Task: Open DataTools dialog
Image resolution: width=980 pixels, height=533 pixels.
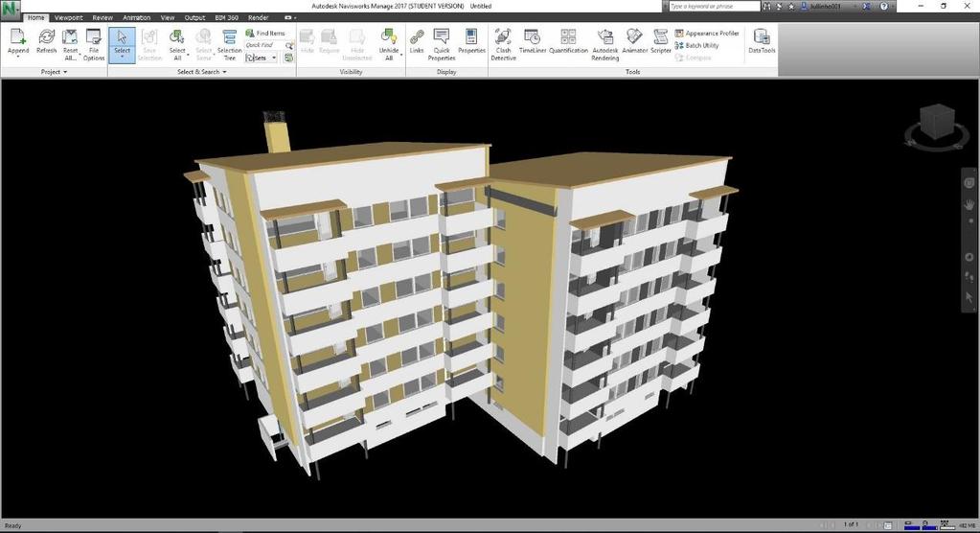Action: pos(762,41)
